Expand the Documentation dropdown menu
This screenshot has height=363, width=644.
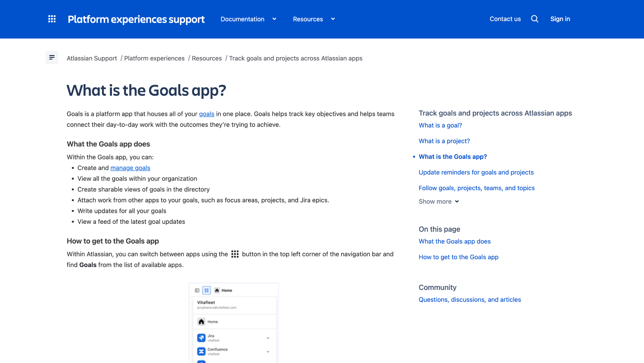[x=248, y=19]
